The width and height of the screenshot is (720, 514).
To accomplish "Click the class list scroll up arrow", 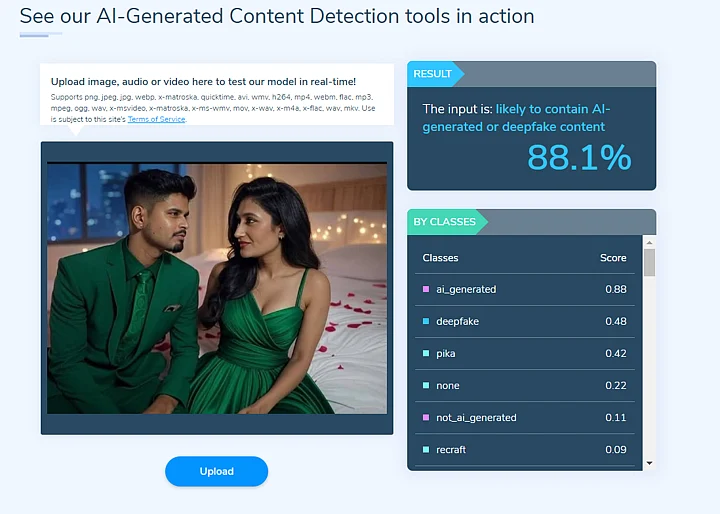I will (649, 242).
